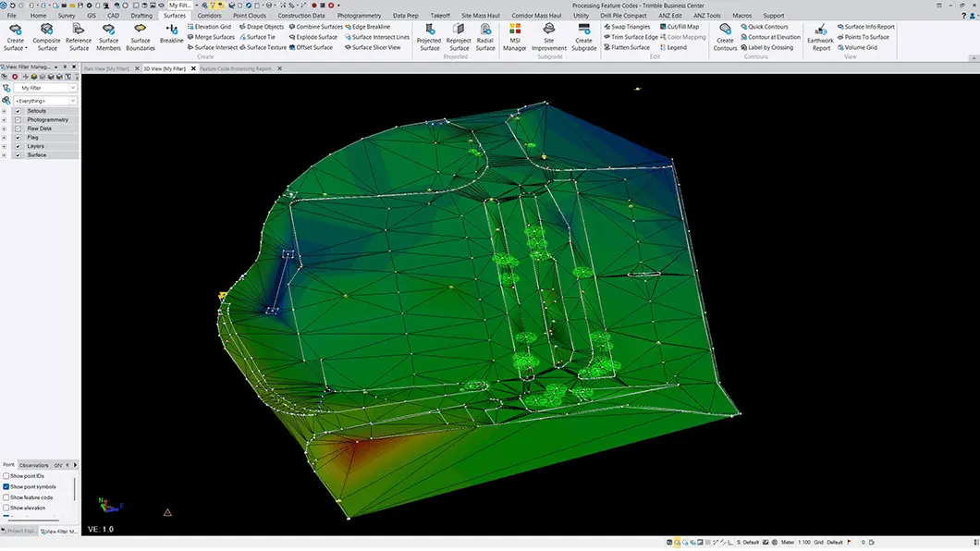Screen dimensions: 980x551
Task: Click the Create Contours icon
Action: pyautogui.click(x=725, y=31)
